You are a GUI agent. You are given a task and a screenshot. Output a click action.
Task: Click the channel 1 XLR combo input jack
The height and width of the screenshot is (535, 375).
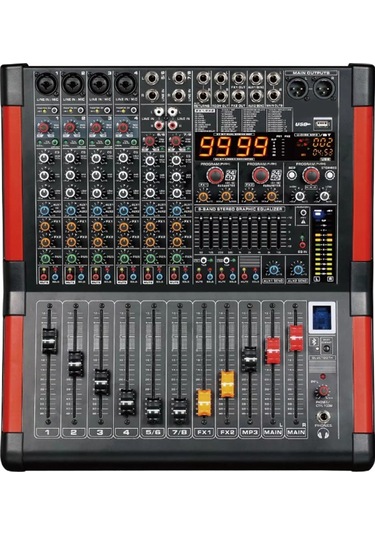click(46, 84)
